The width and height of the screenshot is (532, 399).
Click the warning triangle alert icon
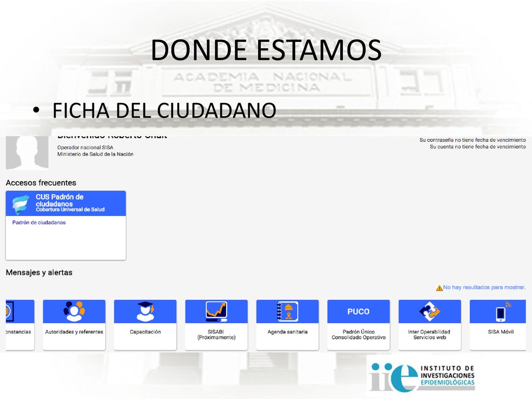(439, 288)
